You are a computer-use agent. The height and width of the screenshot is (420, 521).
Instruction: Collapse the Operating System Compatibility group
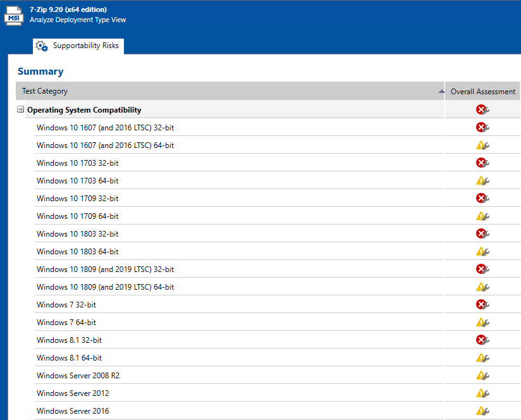coord(21,110)
